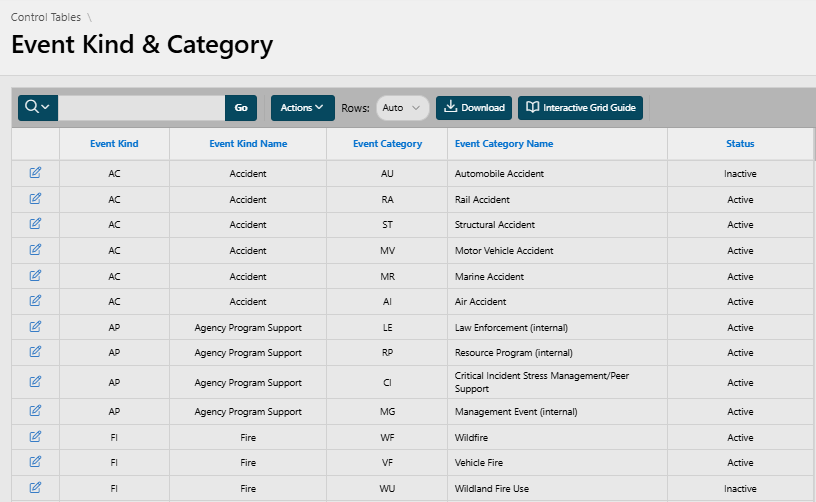Click Event Kind Name column header
This screenshot has height=502, width=816.
pos(248,144)
